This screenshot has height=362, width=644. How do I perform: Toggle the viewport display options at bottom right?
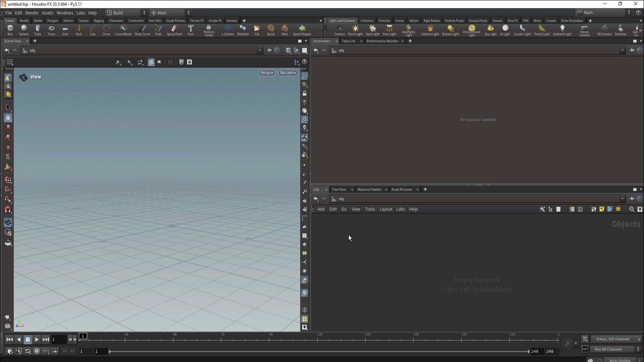tap(305, 327)
